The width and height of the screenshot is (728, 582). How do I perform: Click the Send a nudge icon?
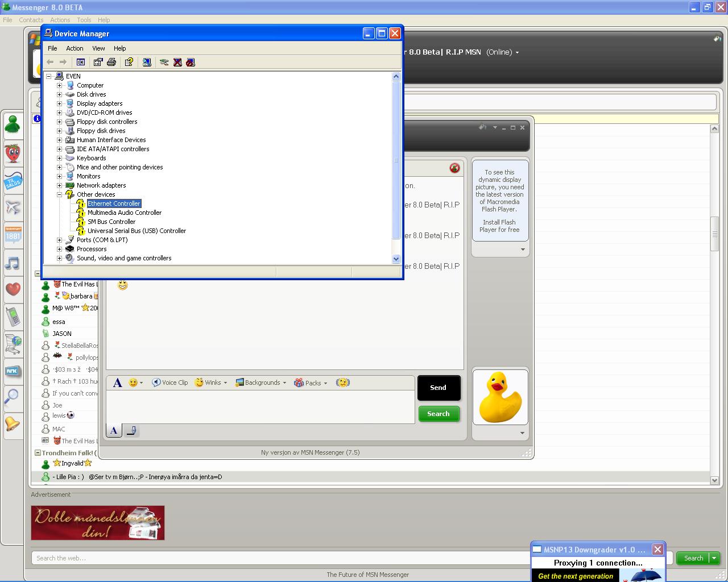(x=342, y=383)
